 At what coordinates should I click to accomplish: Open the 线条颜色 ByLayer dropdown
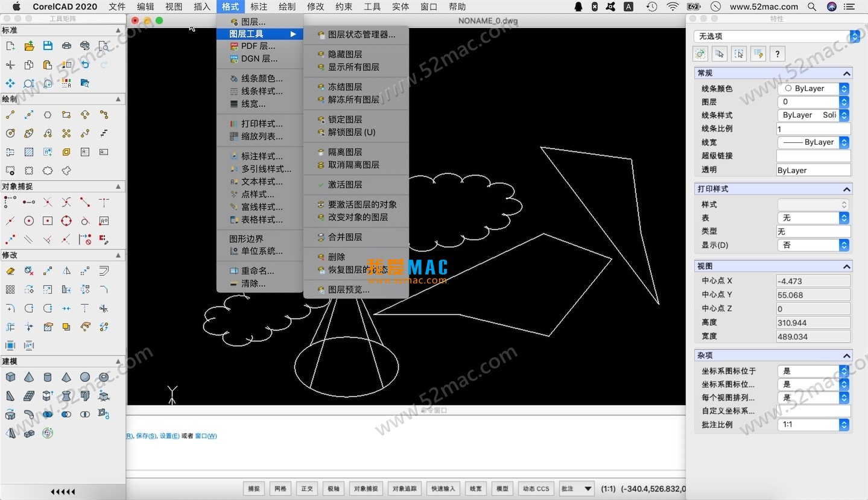[x=813, y=88]
